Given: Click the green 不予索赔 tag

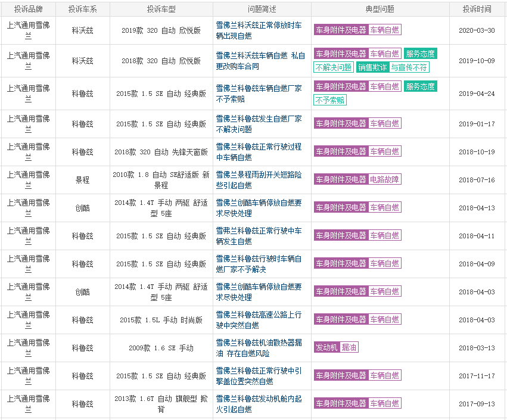Looking at the screenshot, I should (x=329, y=100).
